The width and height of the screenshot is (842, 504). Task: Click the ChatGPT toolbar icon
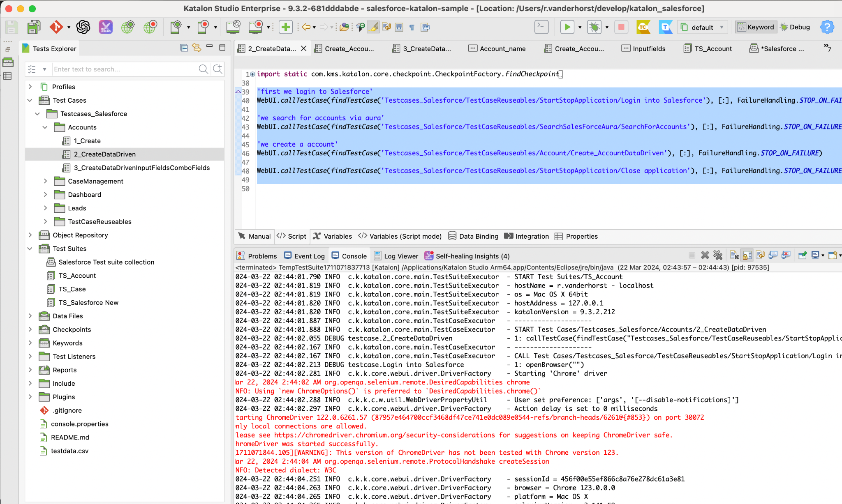pyautogui.click(x=83, y=27)
